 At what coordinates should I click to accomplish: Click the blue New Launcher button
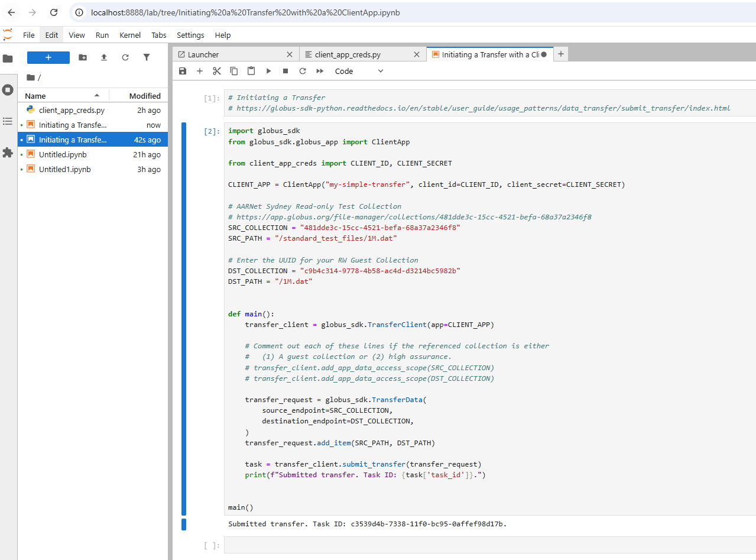point(48,57)
